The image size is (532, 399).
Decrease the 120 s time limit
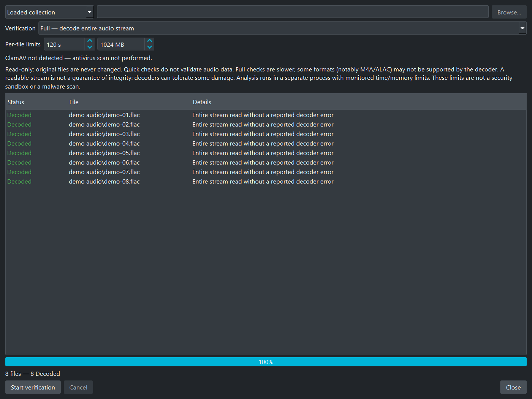click(90, 47)
